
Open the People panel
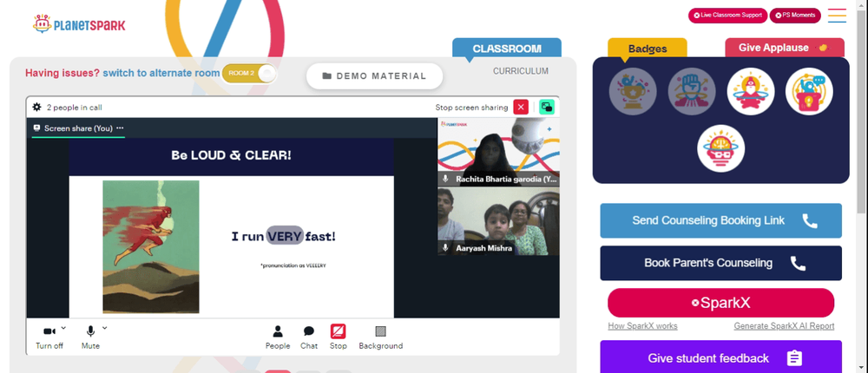tap(278, 337)
